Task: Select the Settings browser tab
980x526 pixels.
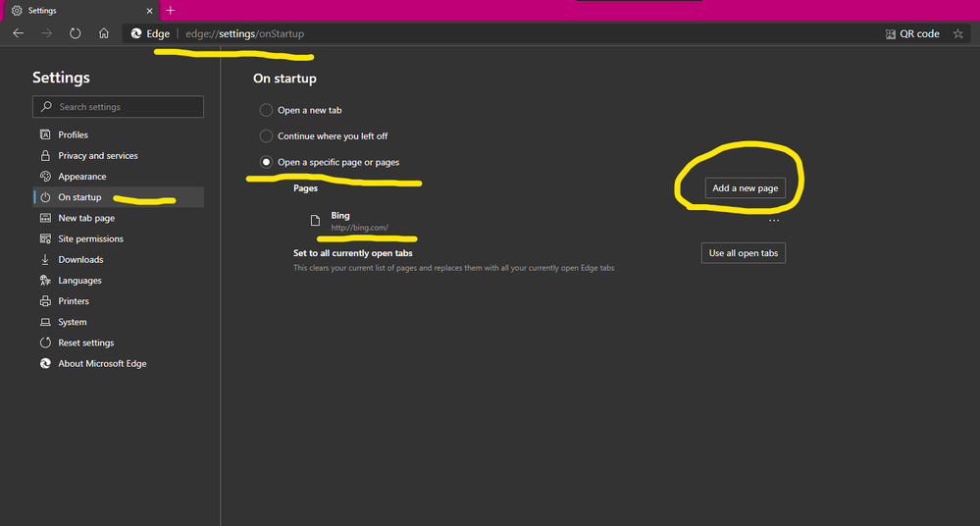Action: click(79, 11)
